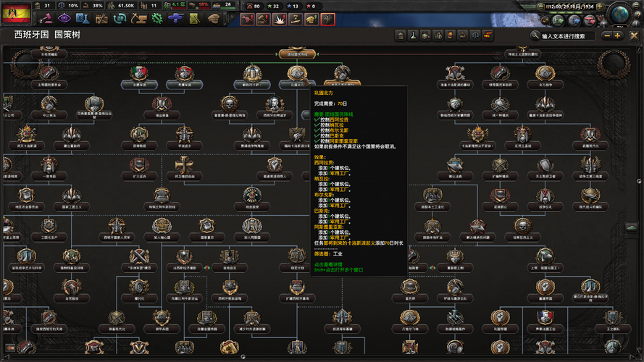
Task: Select the 西班牙的考迪罗 portrait focus
Action: (x=275, y=109)
